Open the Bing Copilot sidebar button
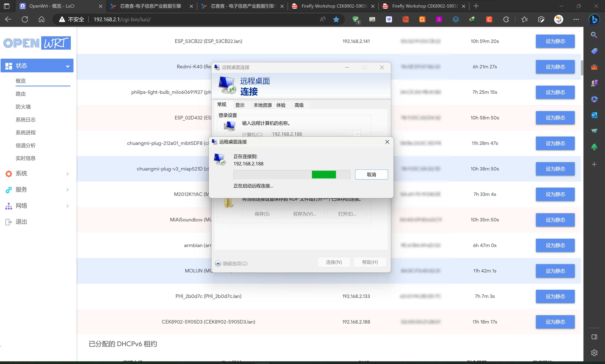 click(594, 19)
